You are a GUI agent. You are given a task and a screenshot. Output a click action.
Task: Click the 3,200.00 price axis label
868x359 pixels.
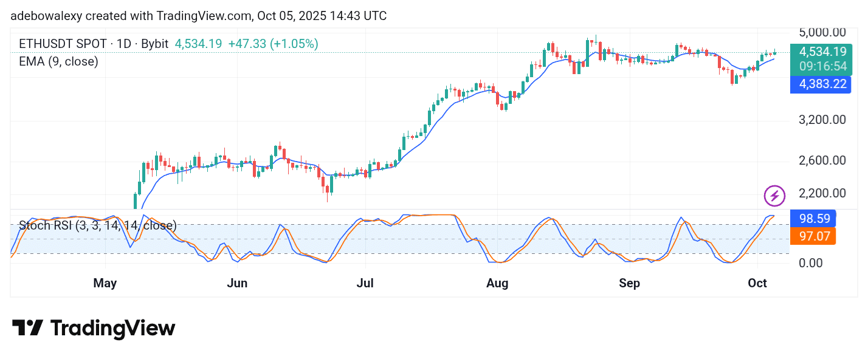pos(822,120)
